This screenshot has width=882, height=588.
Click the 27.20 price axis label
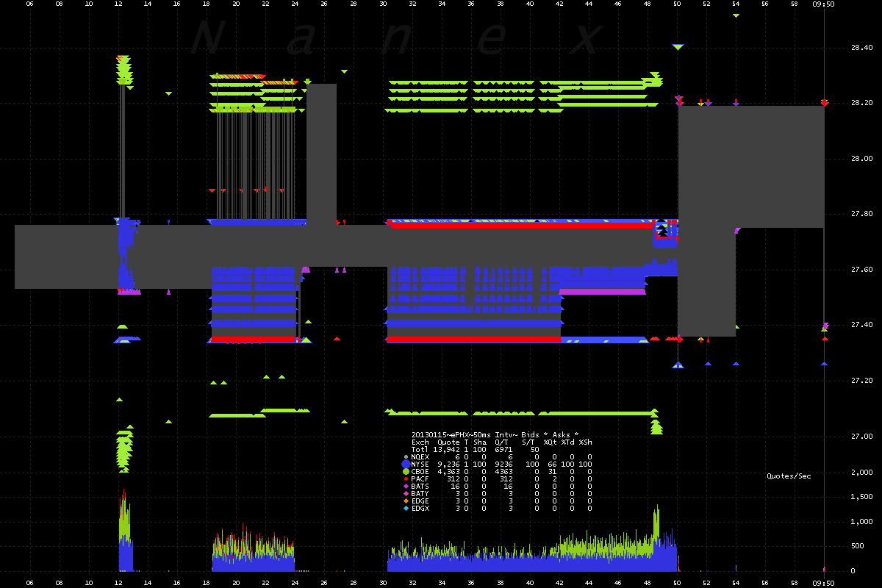(861, 381)
